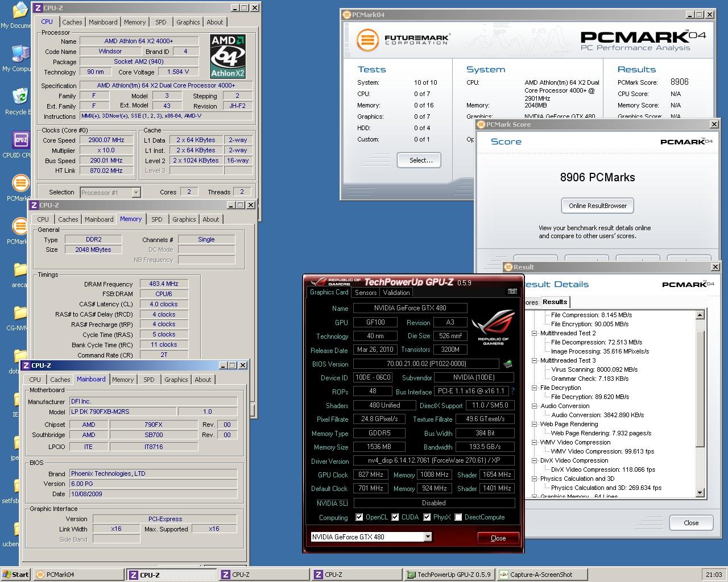The image size is (728, 582).
Task: Collapse the Multithreaded Test 2 tree node
Action: click(x=535, y=333)
